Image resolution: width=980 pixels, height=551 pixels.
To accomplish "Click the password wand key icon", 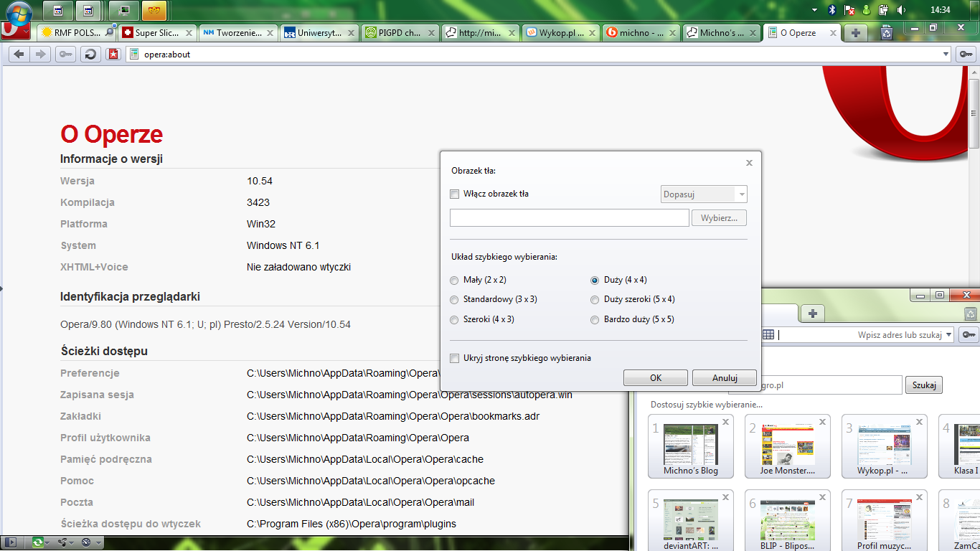I will pos(65,55).
